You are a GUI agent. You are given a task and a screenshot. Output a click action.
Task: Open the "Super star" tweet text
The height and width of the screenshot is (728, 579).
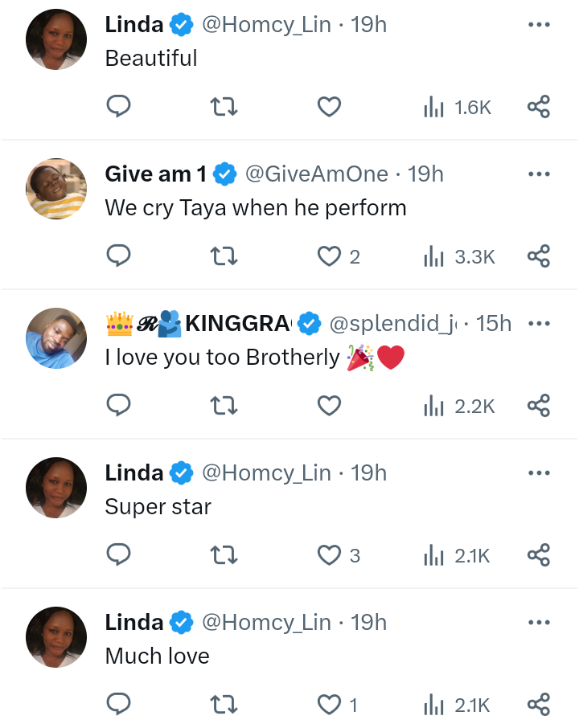(x=158, y=507)
